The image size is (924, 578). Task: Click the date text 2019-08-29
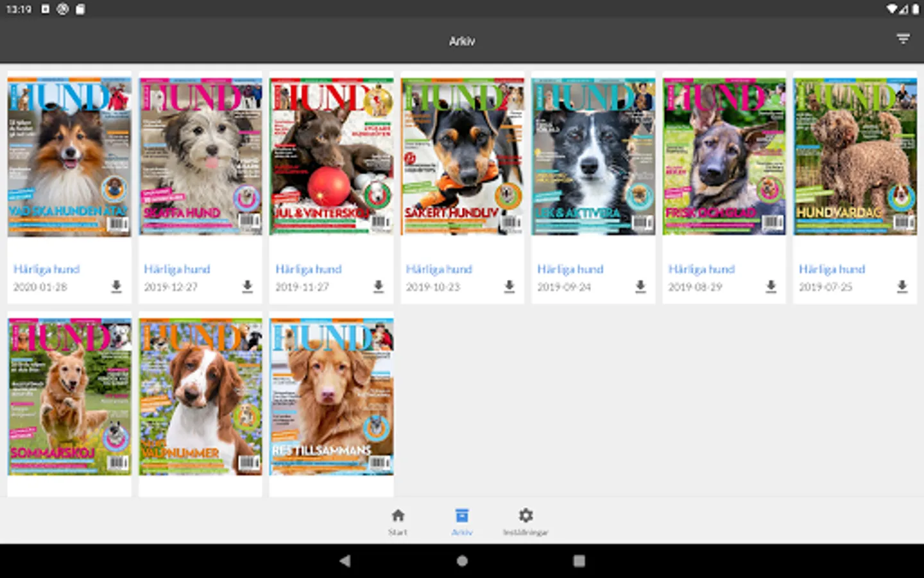[695, 287]
